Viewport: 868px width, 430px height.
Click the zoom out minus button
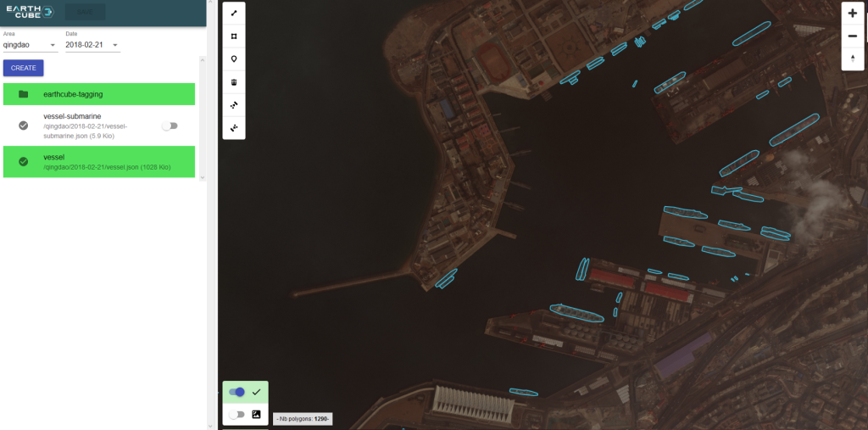click(x=853, y=36)
